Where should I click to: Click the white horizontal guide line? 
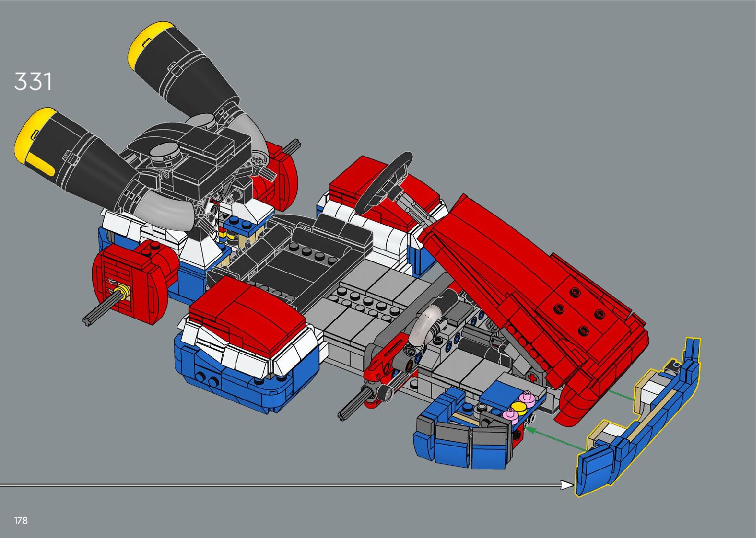(277, 486)
